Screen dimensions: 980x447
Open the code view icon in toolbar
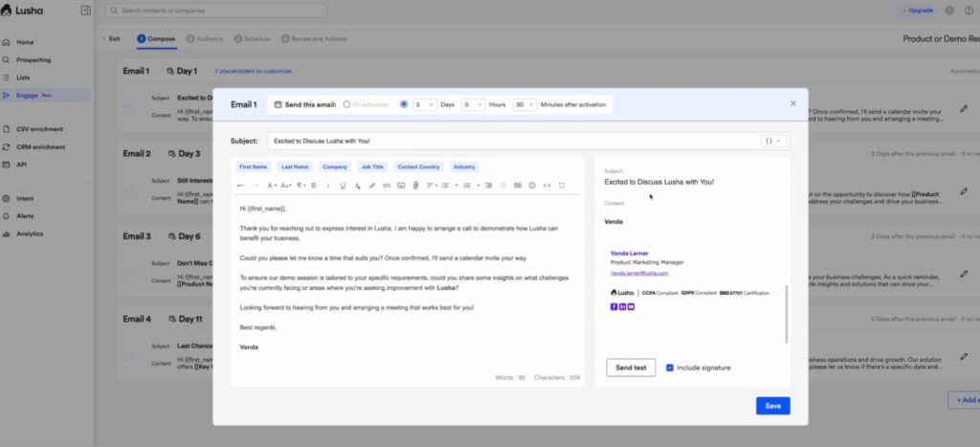click(546, 185)
